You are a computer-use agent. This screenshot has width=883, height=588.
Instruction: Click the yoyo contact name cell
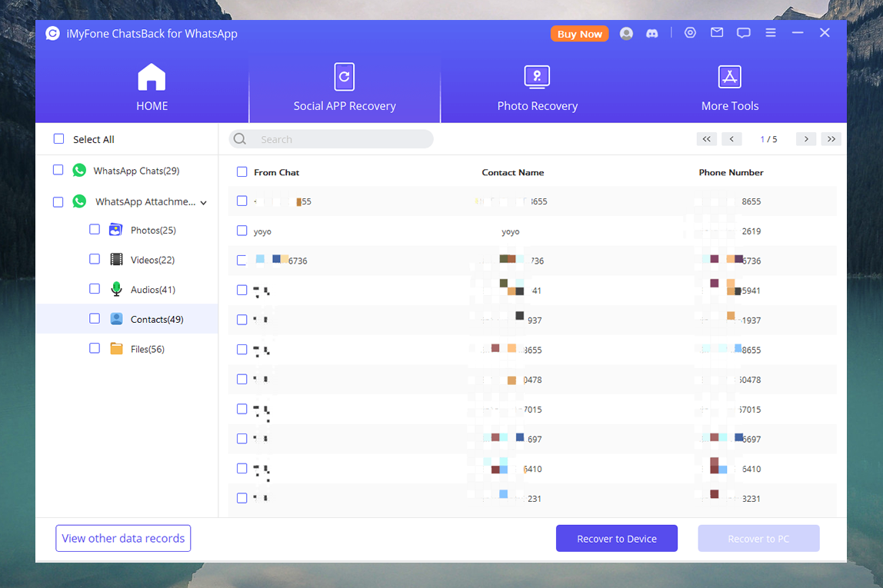[510, 231]
